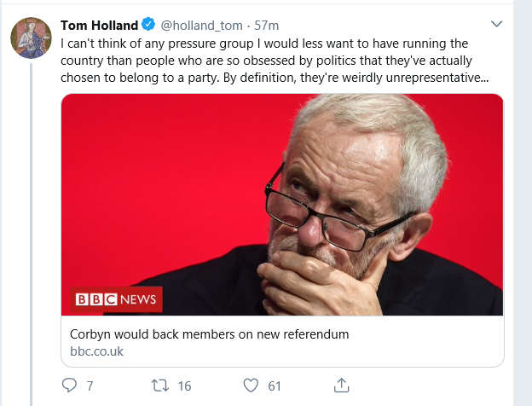Open the bbc.co.uk domain link

pyautogui.click(x=98, y=351)
